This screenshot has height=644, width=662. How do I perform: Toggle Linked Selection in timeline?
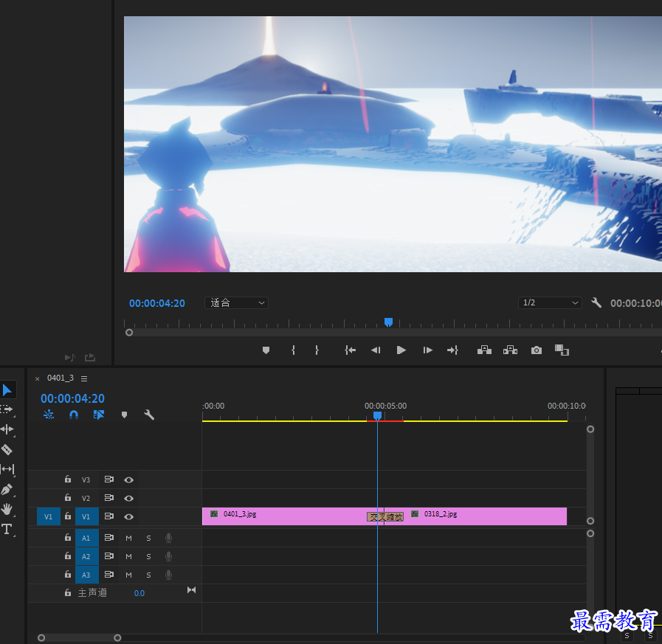99,415
